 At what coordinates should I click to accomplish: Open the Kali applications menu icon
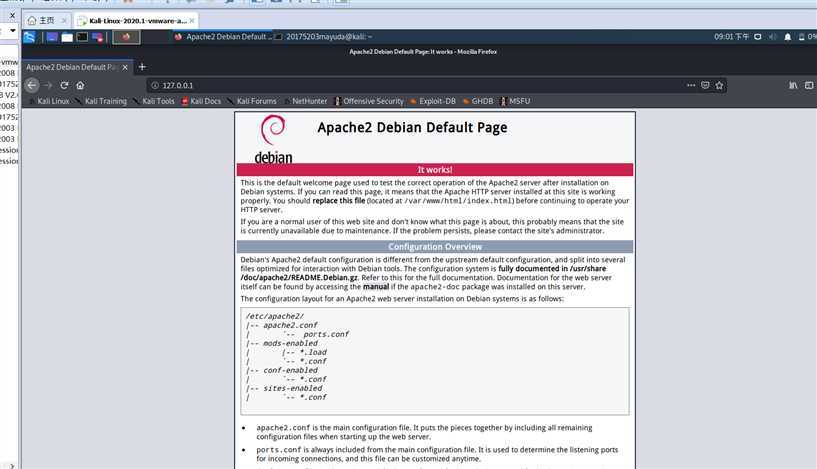pyautogui.click(x=30, y=37)
